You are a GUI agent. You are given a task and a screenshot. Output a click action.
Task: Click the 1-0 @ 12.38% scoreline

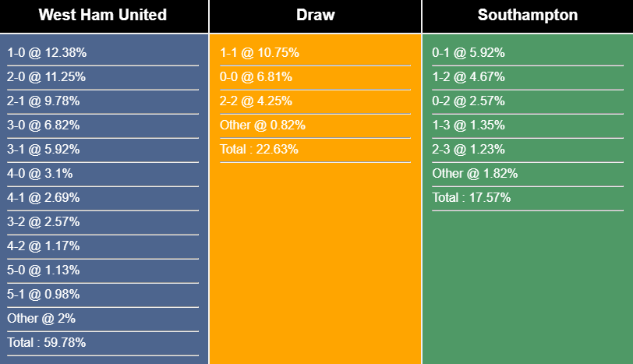[47, 53]
